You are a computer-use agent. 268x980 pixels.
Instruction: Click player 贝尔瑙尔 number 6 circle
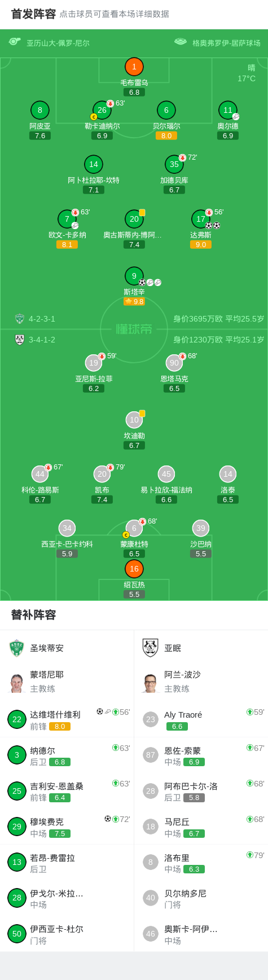click(x=166, y=110)
